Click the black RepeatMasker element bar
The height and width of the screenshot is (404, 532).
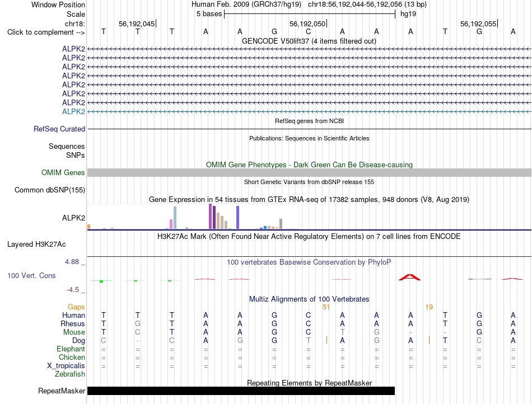241,391
